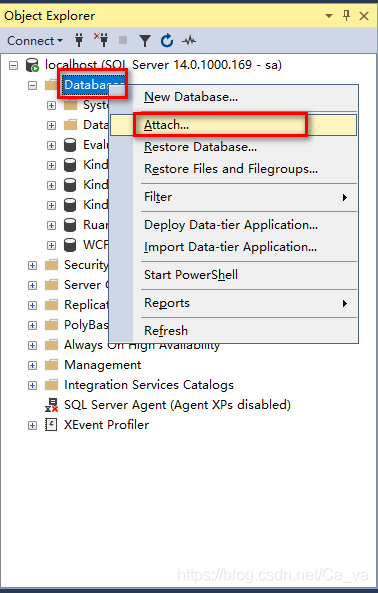Choose New Database... from context menu

[x=233, y=97]
